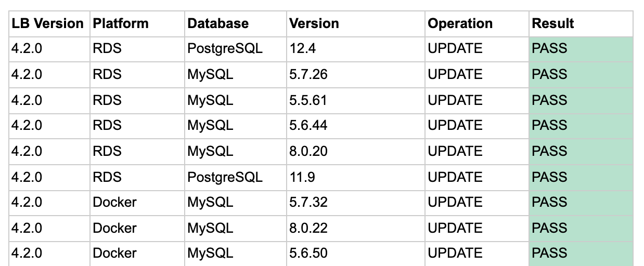Select the UPDATE cell in the 8.0.22 row
Screen dimensions: 644x266
(x=477, y=228)
